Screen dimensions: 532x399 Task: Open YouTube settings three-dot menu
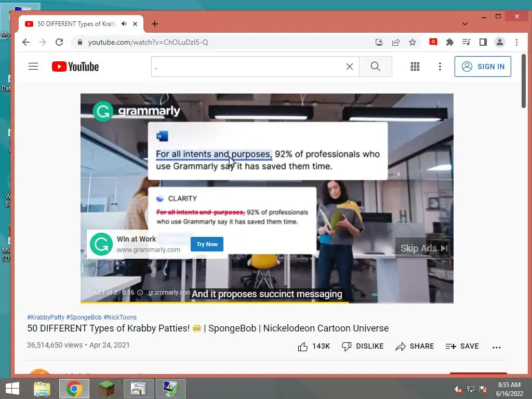tap(440, 66)
